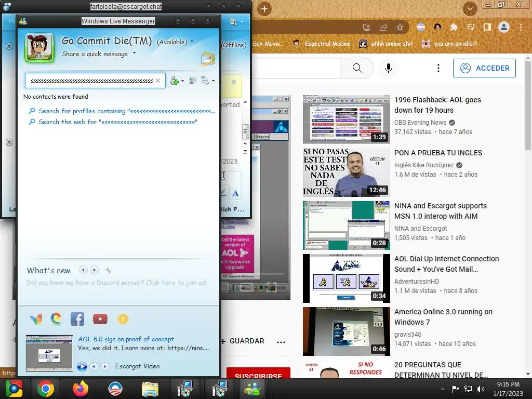This screenshot has height=399, width=532.
Task: Open the uhhh anime shit bookmark
Action: 386,44
